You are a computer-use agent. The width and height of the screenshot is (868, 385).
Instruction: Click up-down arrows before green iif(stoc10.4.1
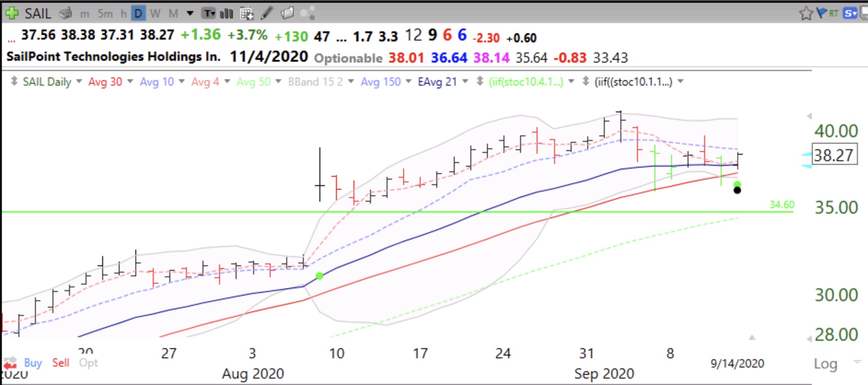(x=480, y=82)
